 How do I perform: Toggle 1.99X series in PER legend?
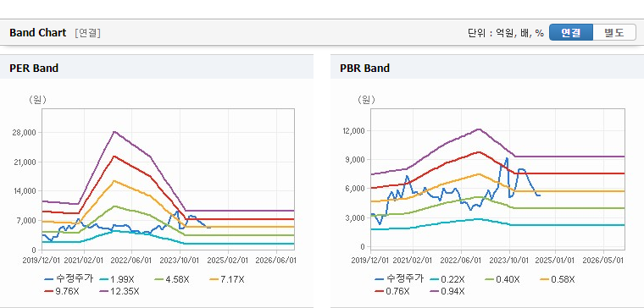(116, 279)
